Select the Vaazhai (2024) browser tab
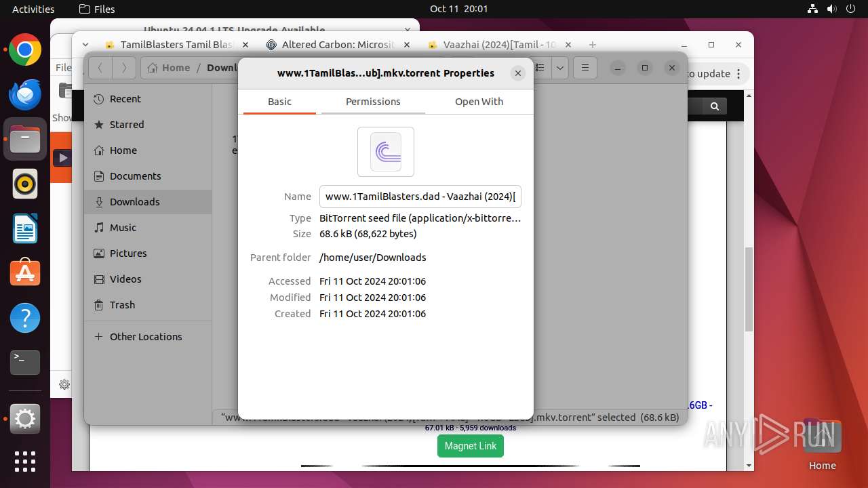Viewport: 868px width, 488px height. tap(499, 45)
